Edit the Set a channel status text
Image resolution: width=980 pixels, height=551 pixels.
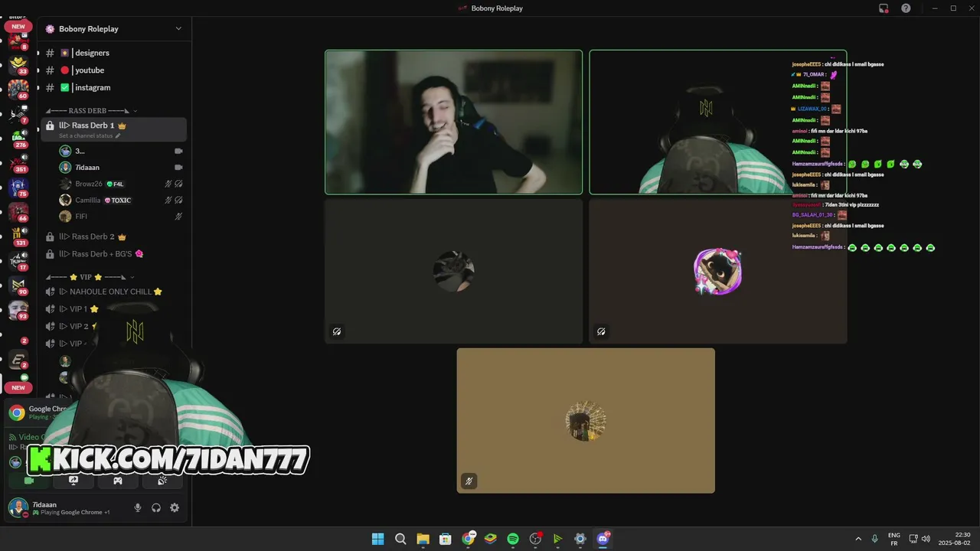tap(90, 135)
